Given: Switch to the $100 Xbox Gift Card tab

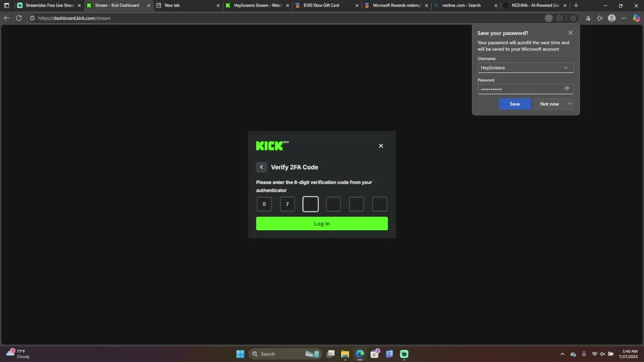Looking at the screenshot, I should tap(326, 6).
